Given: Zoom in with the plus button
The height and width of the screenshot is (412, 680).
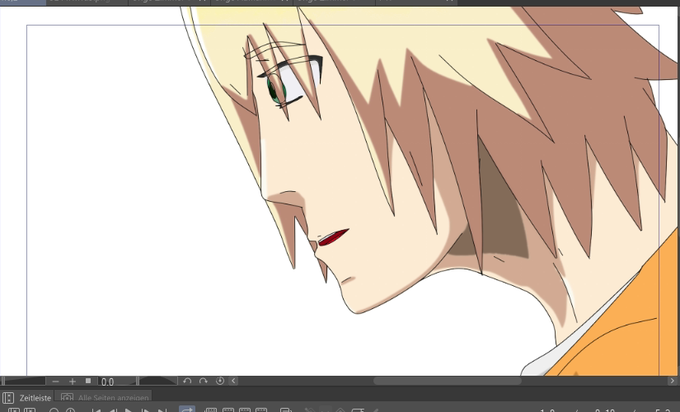Looking at the screenshot, I should (72, 381).
